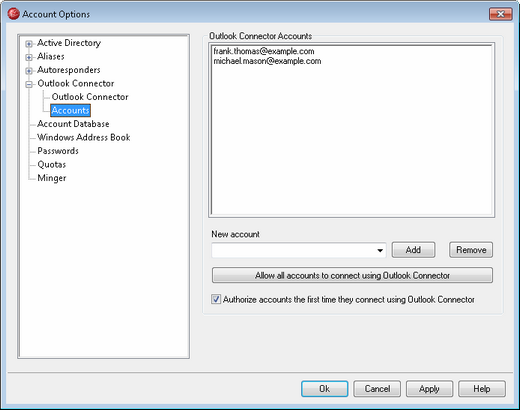
Task: Open the New account dropdown arrow
Action: coord(380,250)
